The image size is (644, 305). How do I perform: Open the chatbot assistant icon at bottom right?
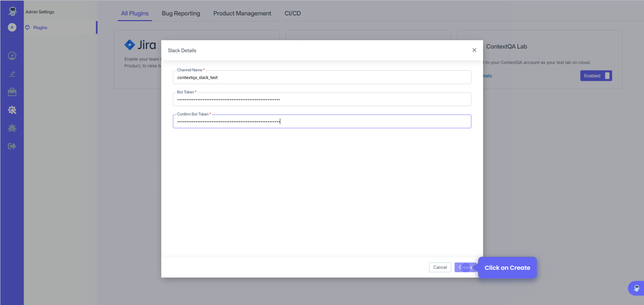(636, 288)
